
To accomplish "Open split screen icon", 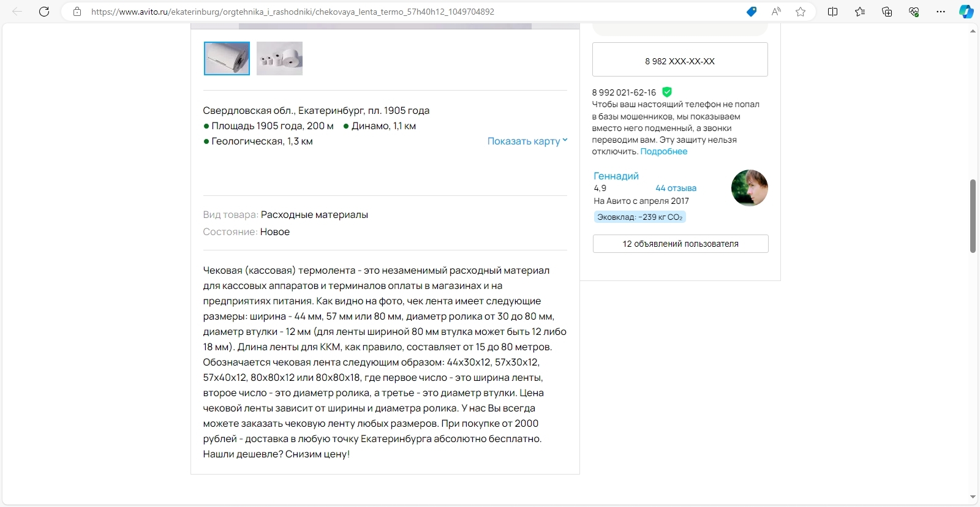I will (833, 12).
